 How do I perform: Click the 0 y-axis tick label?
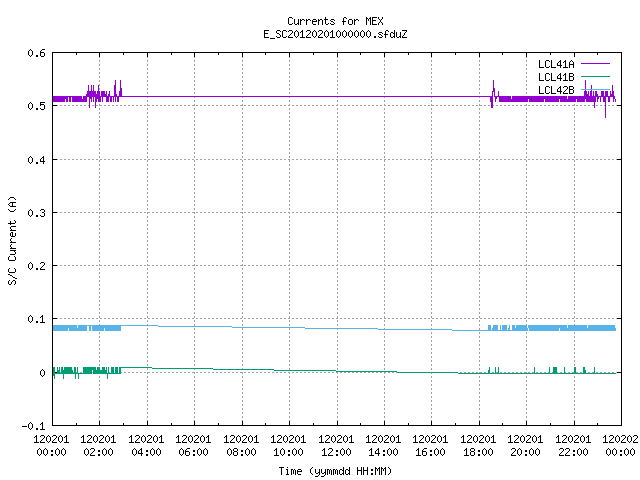42,373
